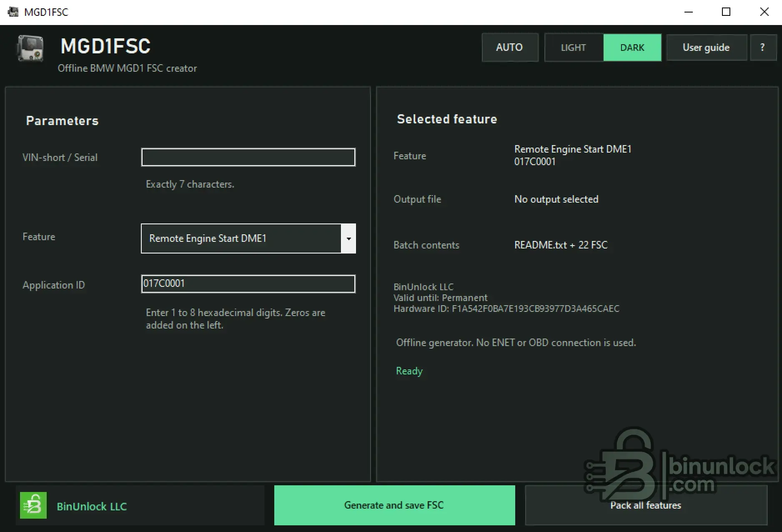782x532 pixels.
Task: Click the Hardware ID text line
Action: point(506,309)
